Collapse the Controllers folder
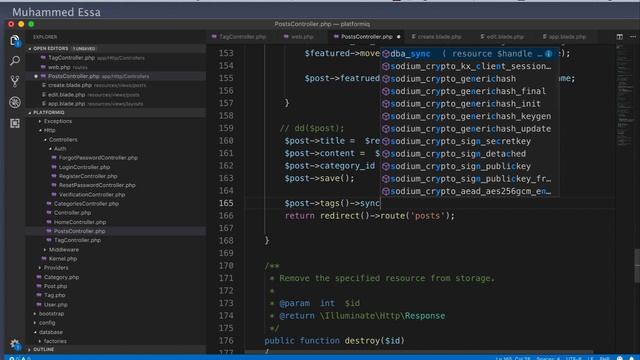 [x=62, y=140]
